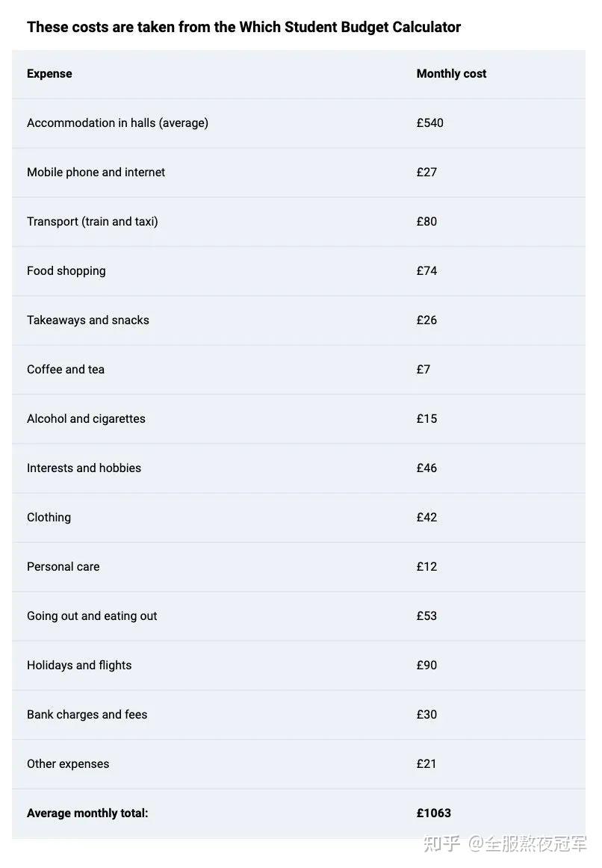Select the Personal care expense label
This screenshot has height=868, width=602.
click(63, 566)
